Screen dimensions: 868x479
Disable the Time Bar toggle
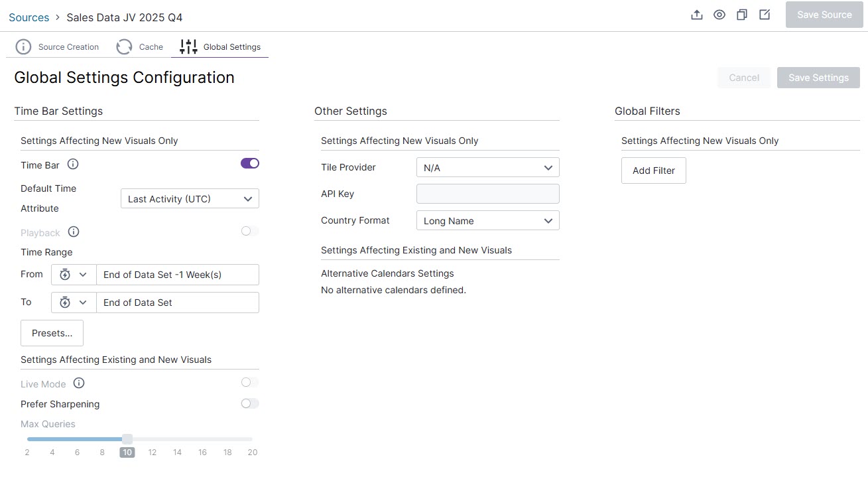(249, 163)
